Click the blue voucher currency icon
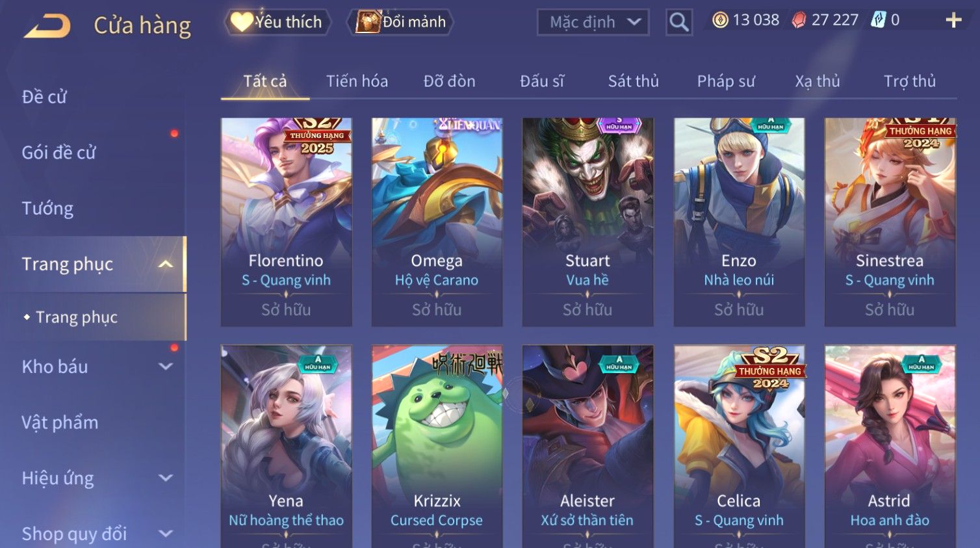This screenshot has height=548, width=980. (878, 20)
